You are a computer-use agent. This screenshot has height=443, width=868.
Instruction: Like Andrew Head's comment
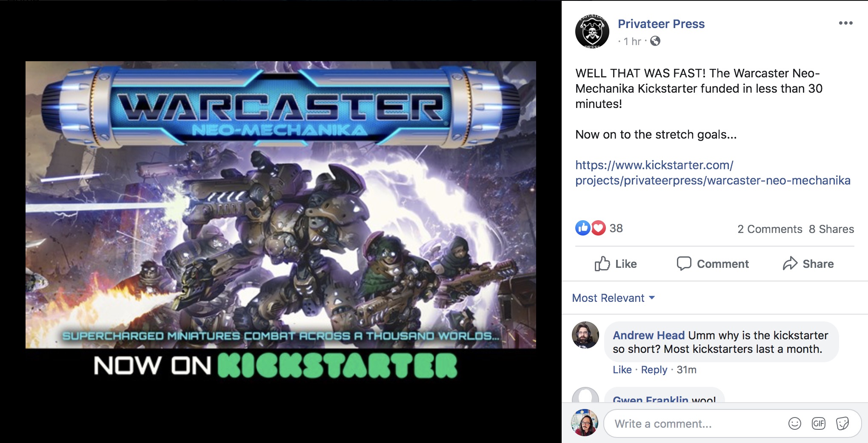[x=622, y=370]
